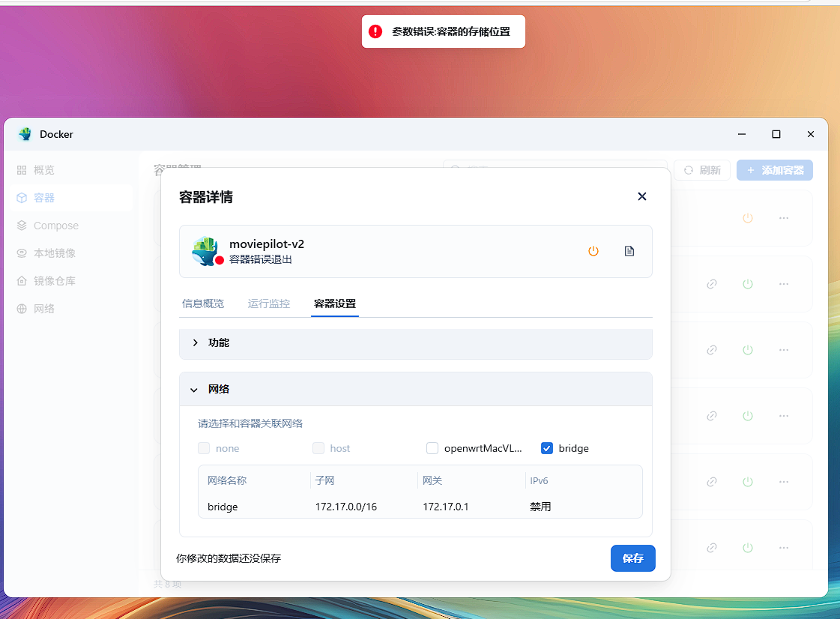Open Local Images in the sidebar
The width and height of the screenshot is (840, 619).
tap(54, 253)
